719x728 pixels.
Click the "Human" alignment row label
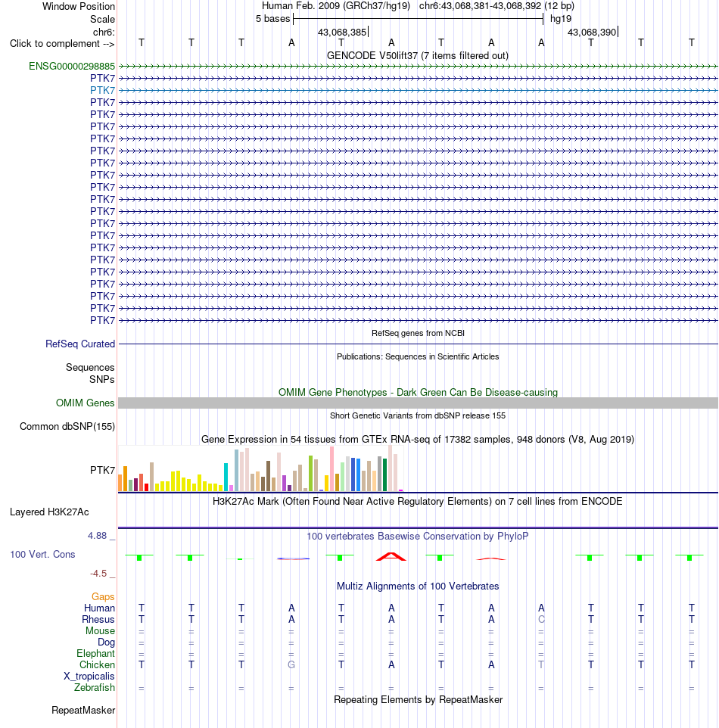click(99, 608)
